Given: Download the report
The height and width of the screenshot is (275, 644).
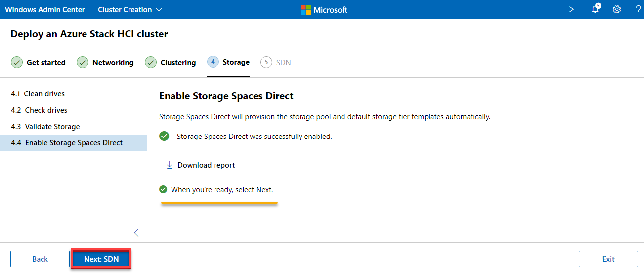Looking at the screenshot, I should [200, 165].
